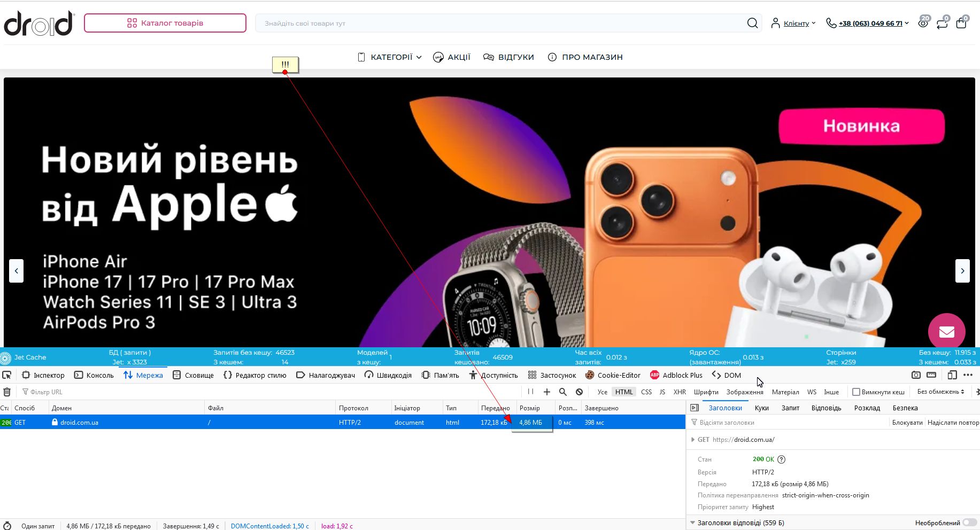This screenshot has width=980, height=530.
Task: Open the Cookie-Editor panel
Action: pos(613,375)
